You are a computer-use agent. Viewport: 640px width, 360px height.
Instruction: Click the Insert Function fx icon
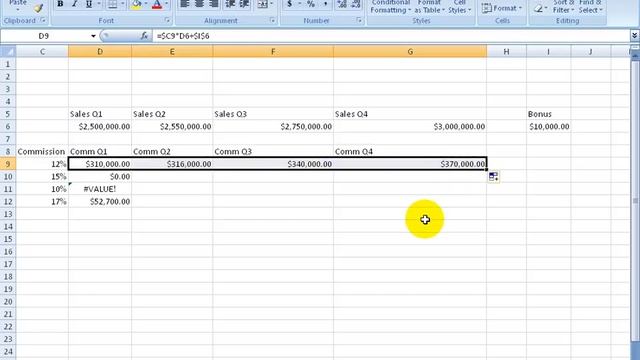click(x=144, y=36)
